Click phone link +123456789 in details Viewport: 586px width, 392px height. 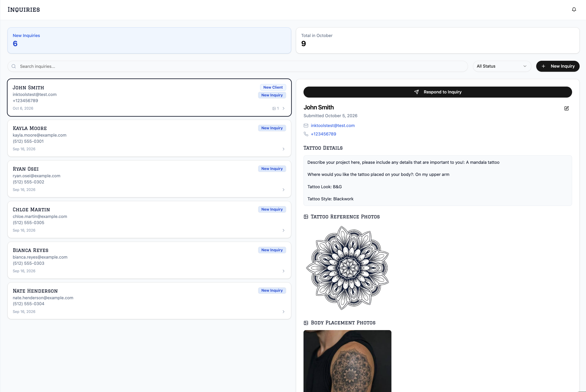point(323,134)
